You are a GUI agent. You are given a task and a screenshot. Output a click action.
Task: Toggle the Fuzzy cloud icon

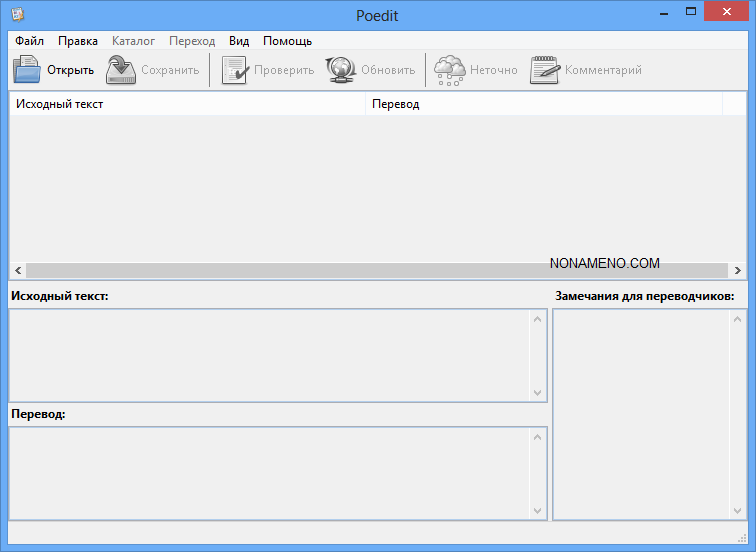(x=449, y=70)
